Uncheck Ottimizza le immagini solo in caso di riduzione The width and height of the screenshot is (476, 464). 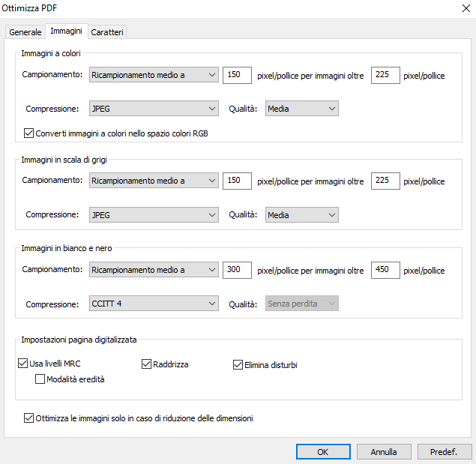(x=28, y=418)
